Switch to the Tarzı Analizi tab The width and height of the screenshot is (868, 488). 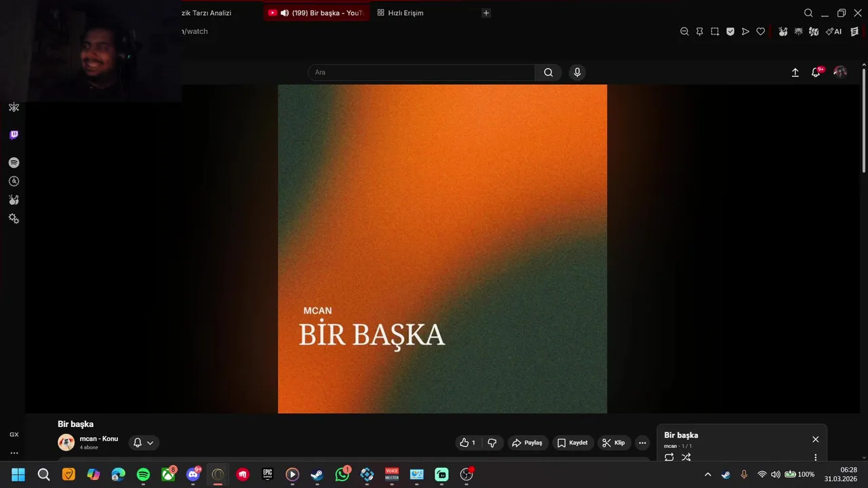(206, 13)
